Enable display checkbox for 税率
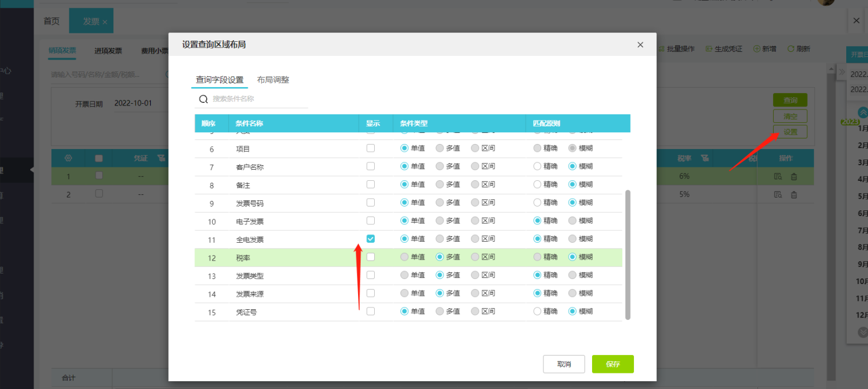 (370, 257)
